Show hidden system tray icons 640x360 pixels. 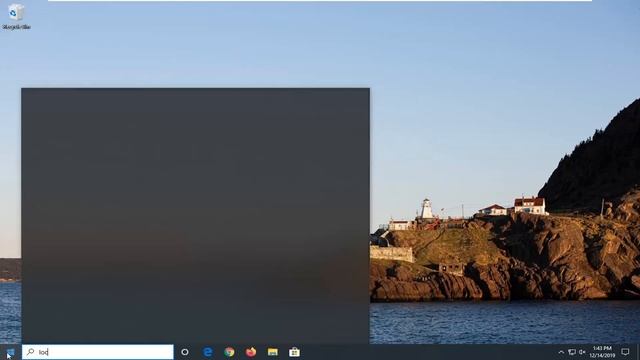pyautogui.click(x=561, y=352)
